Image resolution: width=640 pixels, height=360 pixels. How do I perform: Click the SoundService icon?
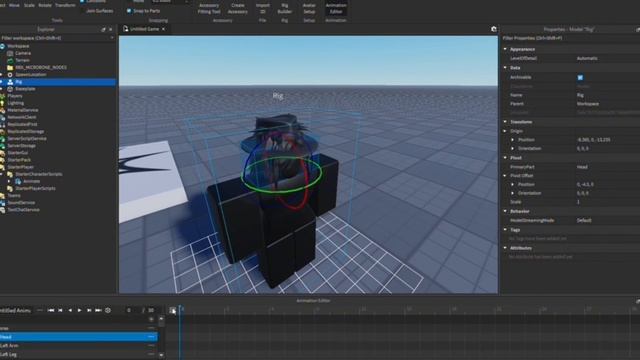click(3, 203)
